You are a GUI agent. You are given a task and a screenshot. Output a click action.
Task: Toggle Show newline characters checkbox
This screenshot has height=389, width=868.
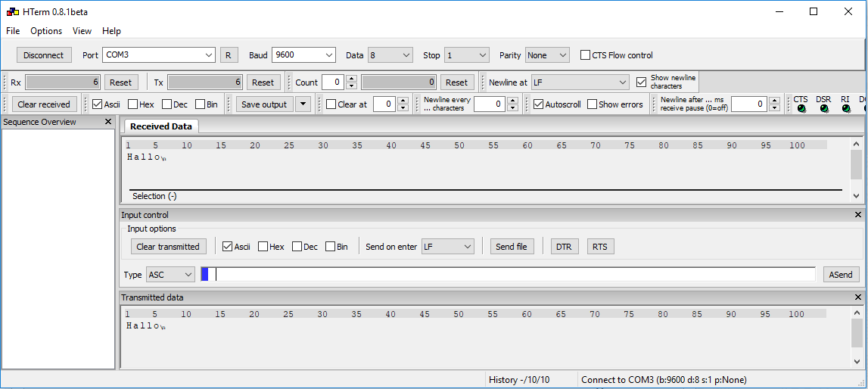point(641,82)
